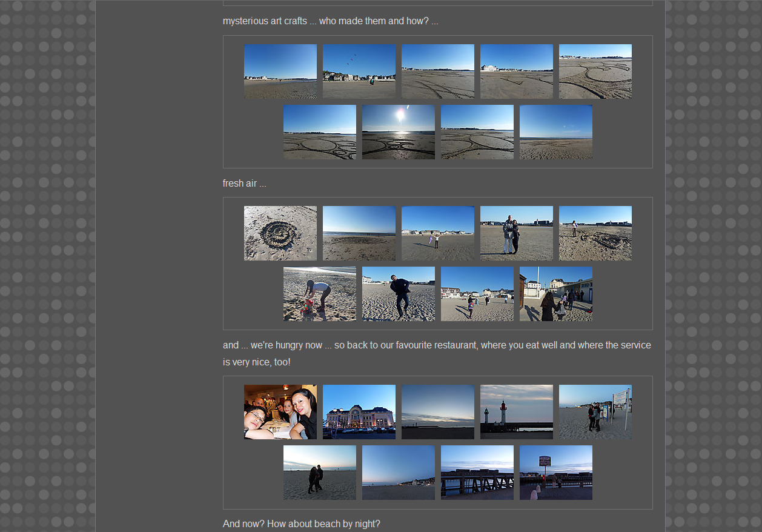The height and width of the screenshot is (532, 762).
Task: Open the photo of man dancing on sand
Action: pos(398,294)
